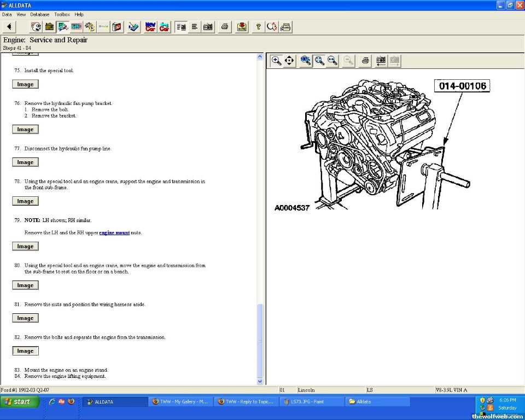Image resolution: width=525 pixels, height=420 pixels.
Task: Select the zoom in magnifier tool
Action: (x=277, y=61)
